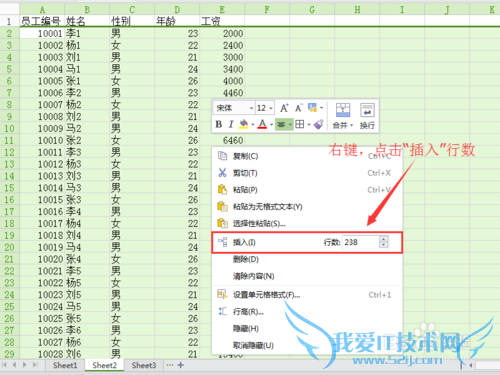Viewport: 500px width, 375px height.
Task: Expand the font color dropdown arrow
Action: click(x=271, y=125)
